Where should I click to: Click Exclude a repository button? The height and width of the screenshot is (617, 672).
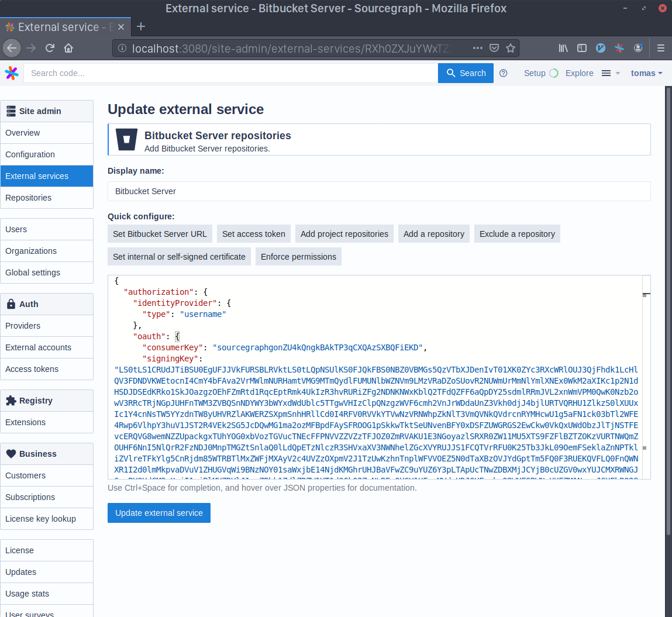point(517,234)
